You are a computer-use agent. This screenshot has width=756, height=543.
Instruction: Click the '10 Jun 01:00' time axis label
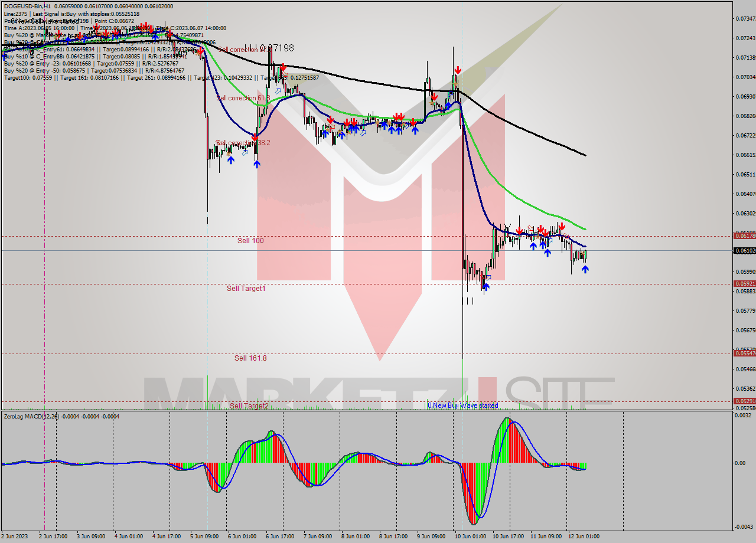click(470, 537)
